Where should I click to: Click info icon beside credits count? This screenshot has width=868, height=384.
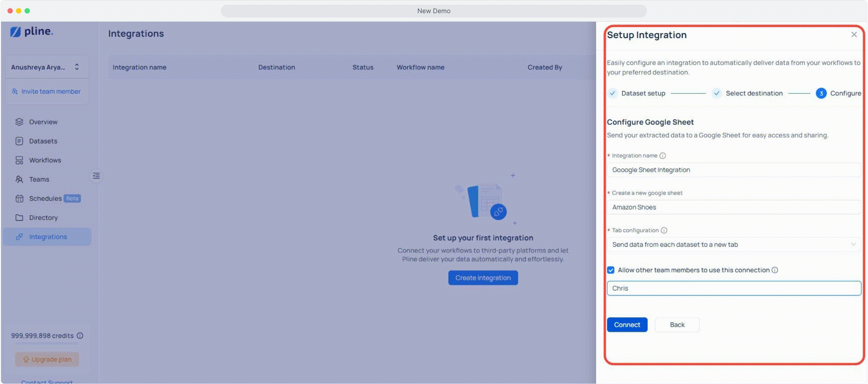coord(80,336)
